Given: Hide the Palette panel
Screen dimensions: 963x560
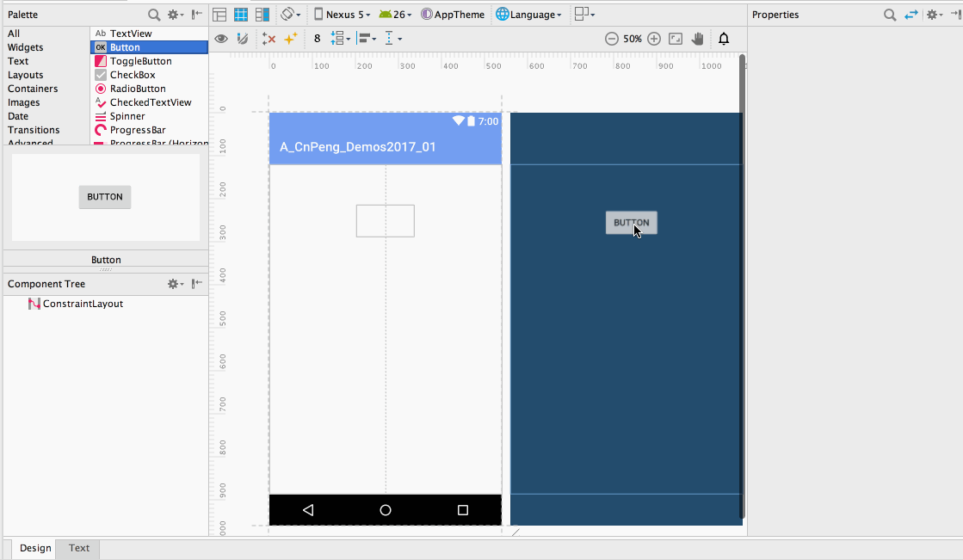Looking at the screenshot, I should [196, 15].
